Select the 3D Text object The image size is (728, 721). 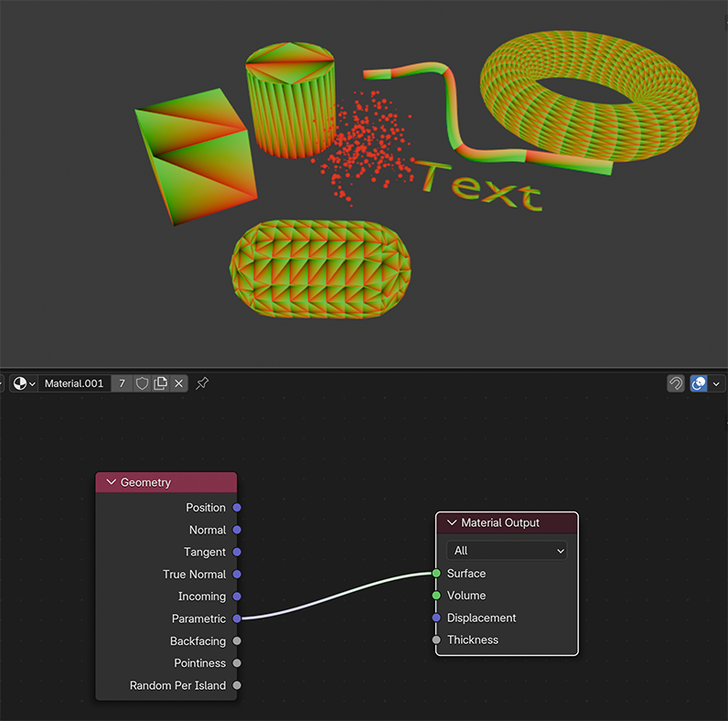click(480, 185)
